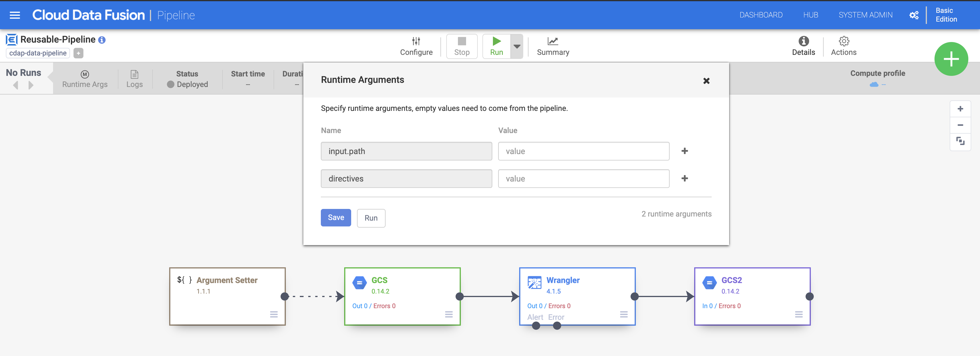980x356 pixels.
Task: Open the DASHBOARD menu item
Action: [761, 15]
